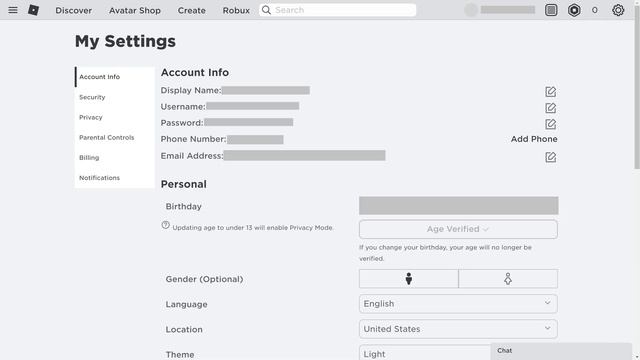Image resolution: width=640 pixels, height=360 pixels.
Task: Click the Personal section heading
Action: (x=184, y=184)
